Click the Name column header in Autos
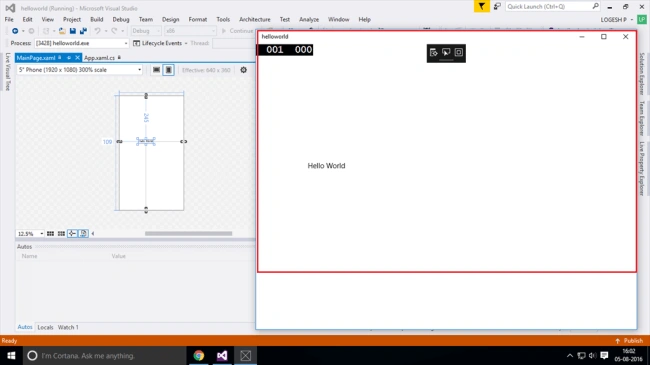The image size is (650, 365). pyautogui.click(x=29, y=256)
